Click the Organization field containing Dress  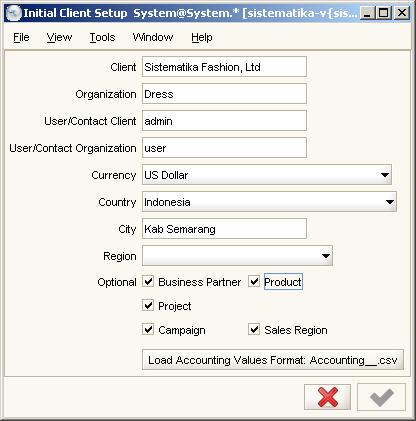tap(224, 94)
